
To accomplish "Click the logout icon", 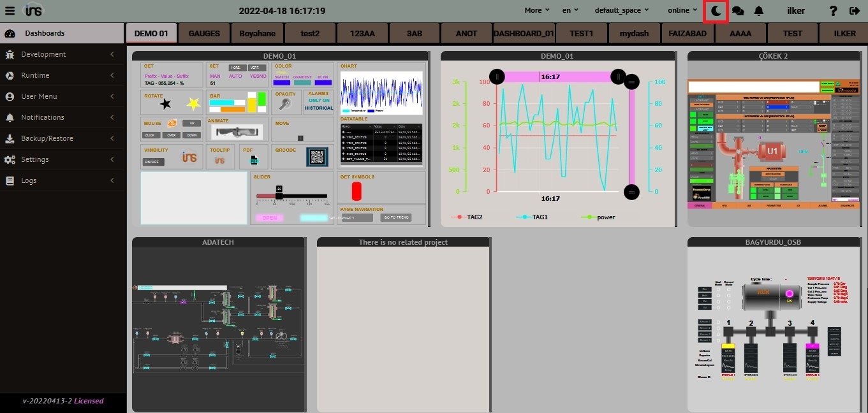I will tap(855, 11).
